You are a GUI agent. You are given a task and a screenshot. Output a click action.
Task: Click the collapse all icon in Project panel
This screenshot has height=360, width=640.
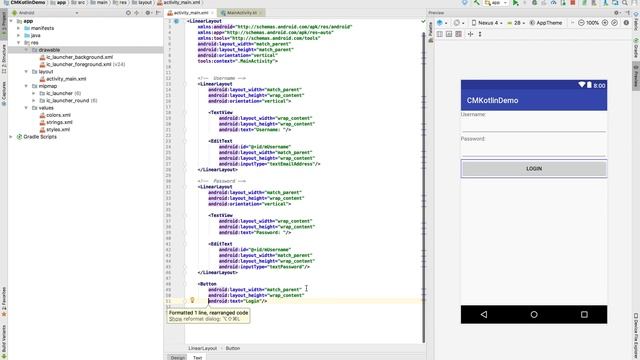coord(137,13)
